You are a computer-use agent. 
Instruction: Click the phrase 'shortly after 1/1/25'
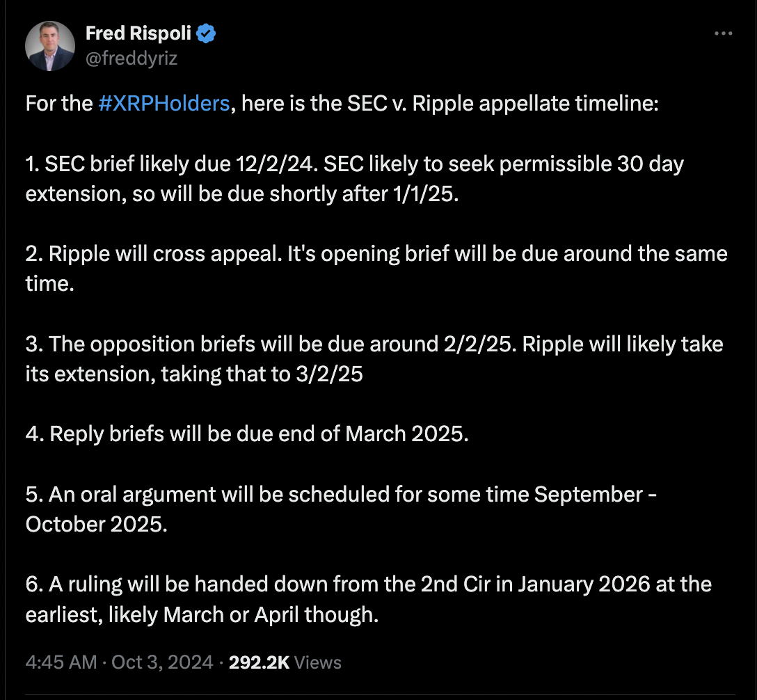362,194
